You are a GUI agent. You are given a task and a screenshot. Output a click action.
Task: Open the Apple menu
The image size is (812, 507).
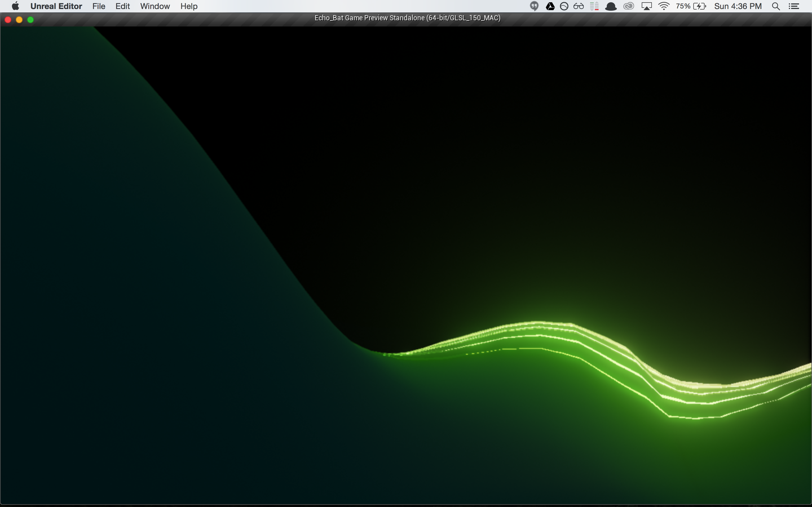(x=16, y=6)
